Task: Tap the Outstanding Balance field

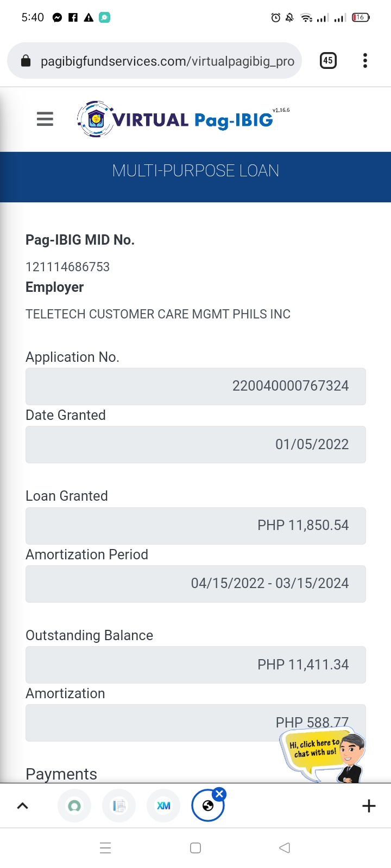Action: [x=195, y=665]
